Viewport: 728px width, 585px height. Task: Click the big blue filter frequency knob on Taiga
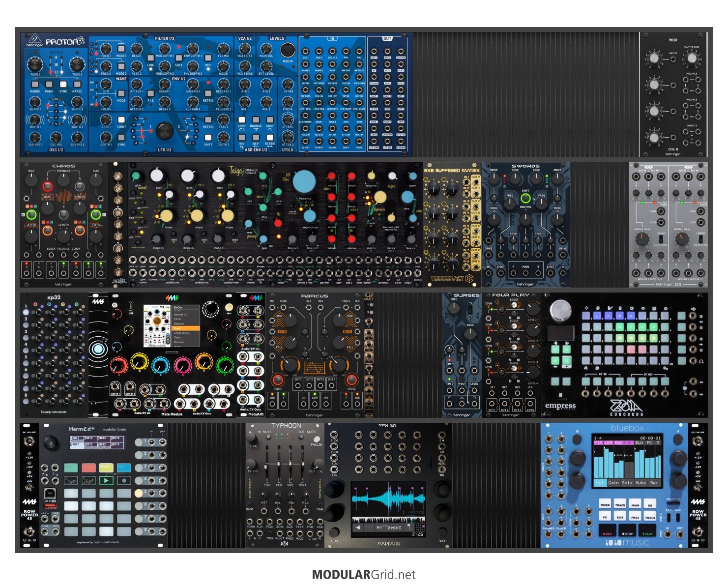tap(304, 182)
